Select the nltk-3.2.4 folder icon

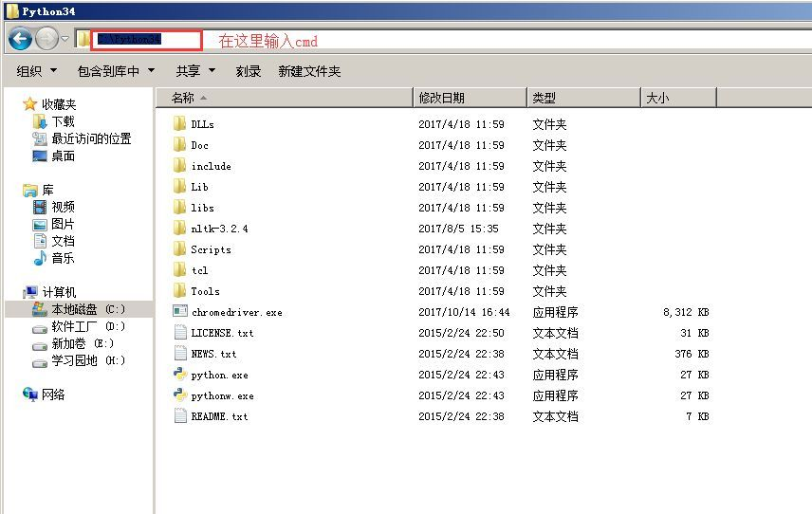(179, 229)
